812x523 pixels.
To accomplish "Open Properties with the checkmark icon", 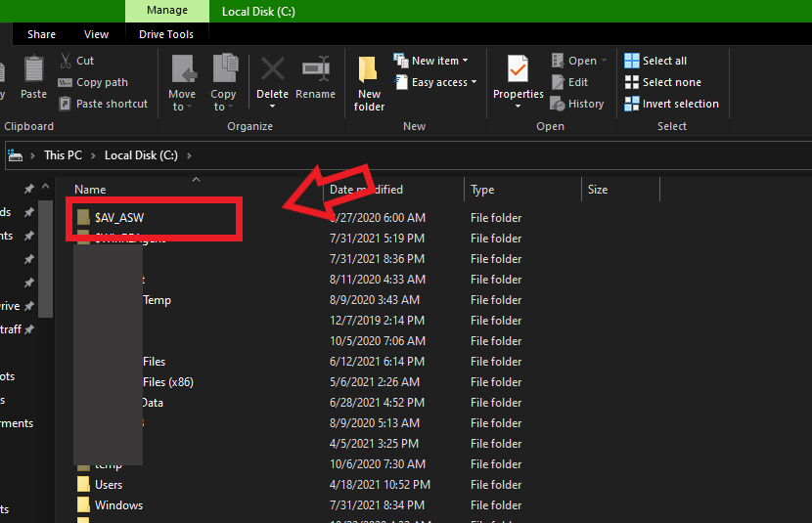I will (518, 68).
